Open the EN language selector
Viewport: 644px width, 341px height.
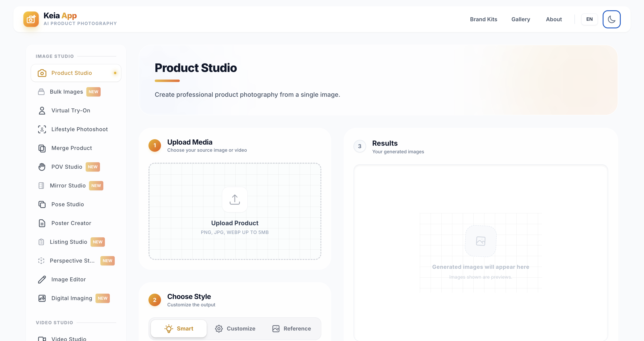pos(589,19)
